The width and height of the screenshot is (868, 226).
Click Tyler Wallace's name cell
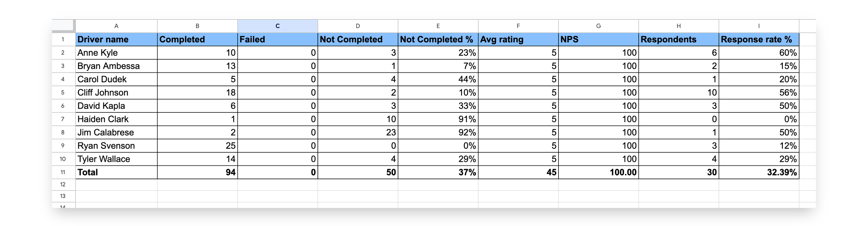coord(116,159)
